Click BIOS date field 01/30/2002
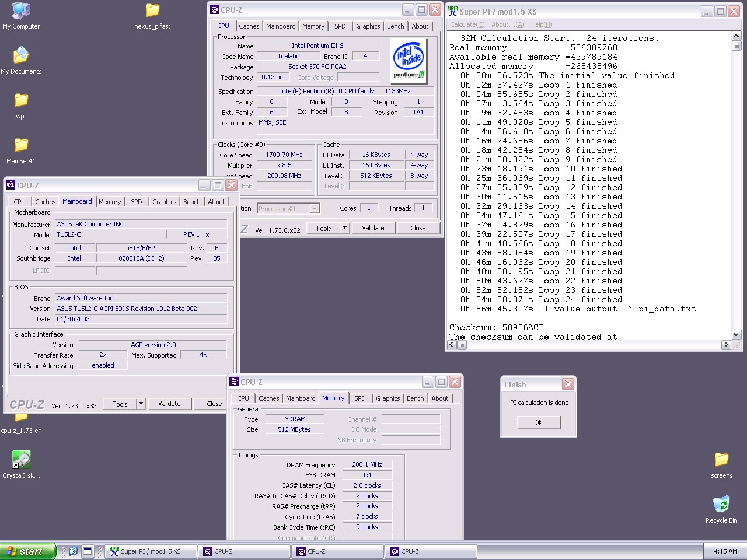The height and width of the screenshot is (560, 747). pyautogui.click(x=141, y=319)
